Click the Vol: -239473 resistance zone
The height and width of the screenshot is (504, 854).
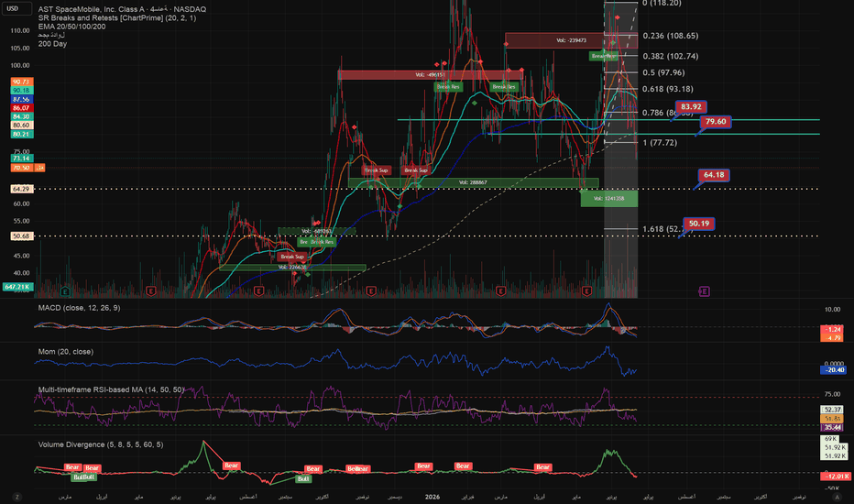[571, 40]
